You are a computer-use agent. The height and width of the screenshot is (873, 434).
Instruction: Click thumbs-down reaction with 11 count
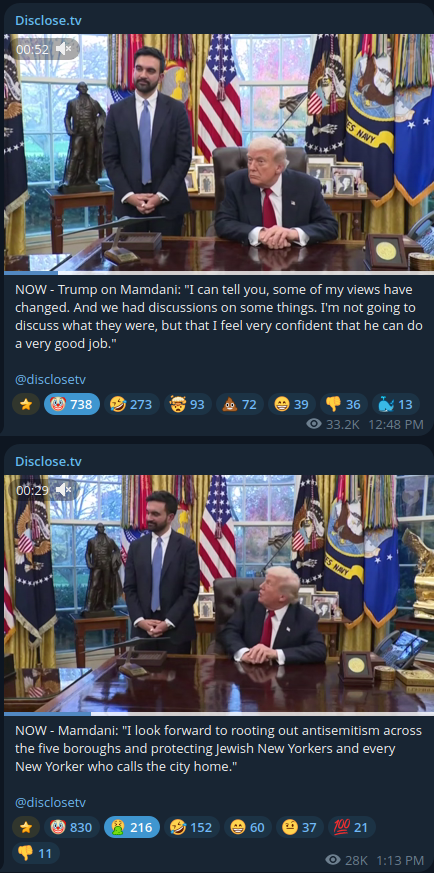(x=36, y=852)
